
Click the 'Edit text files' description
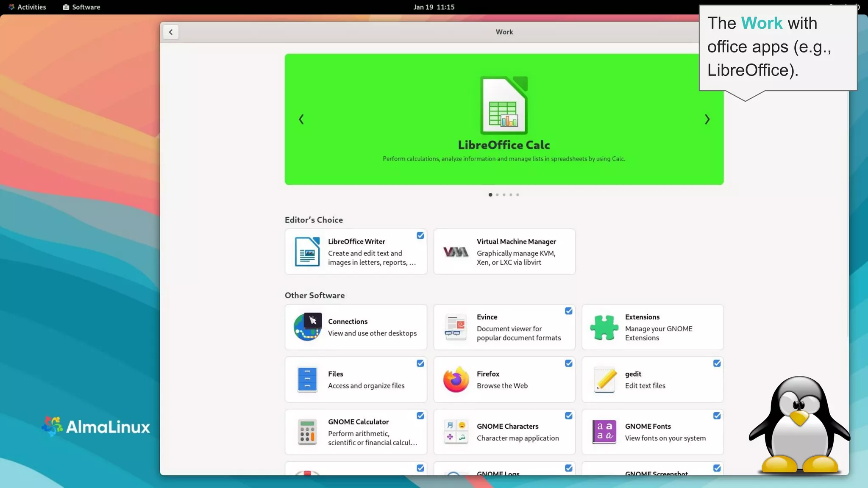[645, 386]
